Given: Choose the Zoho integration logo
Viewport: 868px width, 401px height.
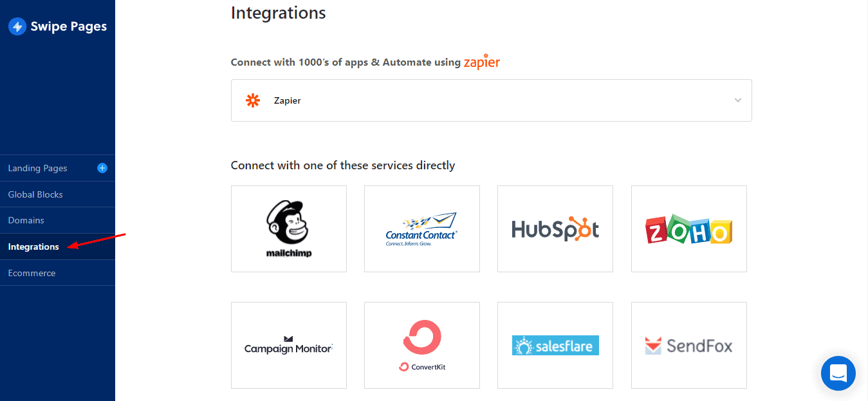Looking at the screenshot, I should (688, 229).
